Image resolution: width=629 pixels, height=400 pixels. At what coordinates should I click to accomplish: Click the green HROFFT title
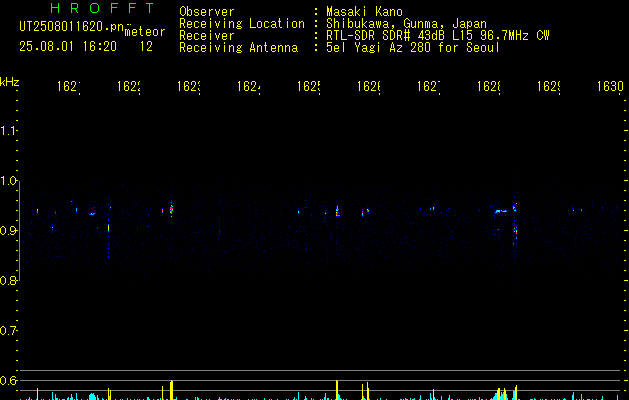(102, 8)
